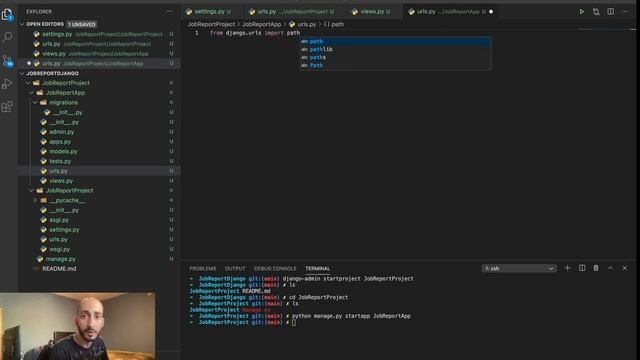The height and width of the screenshot is (360, 640).
Task: Open the Explorer view in activity bar
Action: coord(7,15)
